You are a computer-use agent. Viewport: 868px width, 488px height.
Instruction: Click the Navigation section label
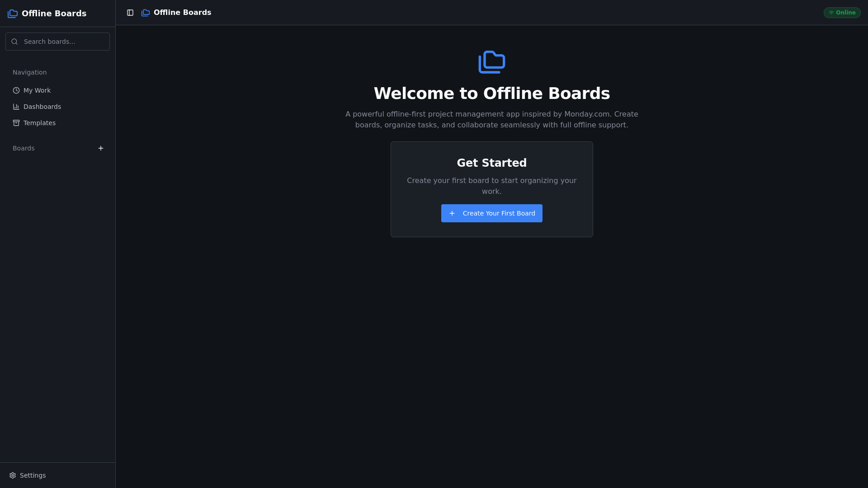(x=30, y=72)
